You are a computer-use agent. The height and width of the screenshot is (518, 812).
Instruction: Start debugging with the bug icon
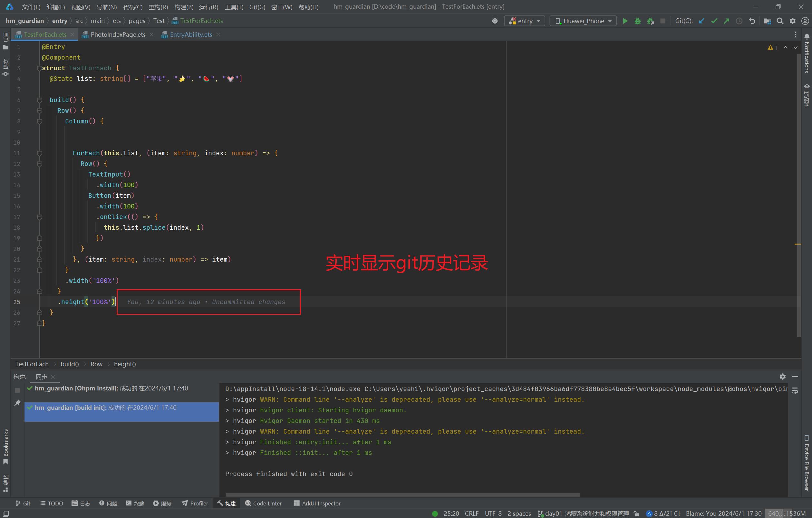tap(637, 21)
